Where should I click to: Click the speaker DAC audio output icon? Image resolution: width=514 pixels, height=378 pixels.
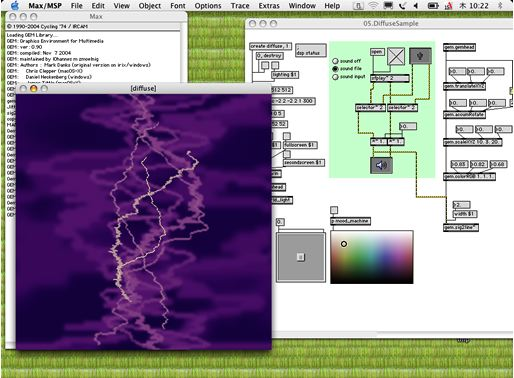click(x=381, y=165)
